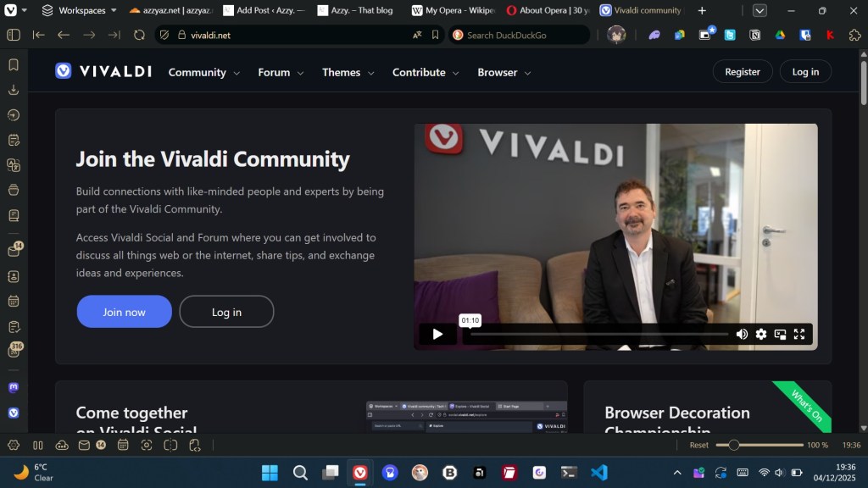This screenshot has width=868, height=488.
Task: Click the Register button in the header
Action: (743, 71)
